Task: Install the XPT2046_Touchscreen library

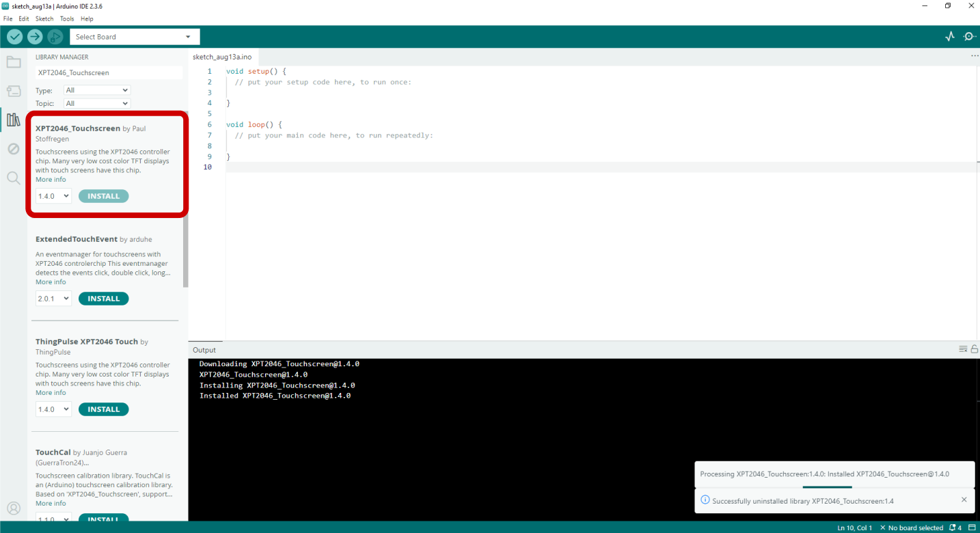Action: click(103, 196)
